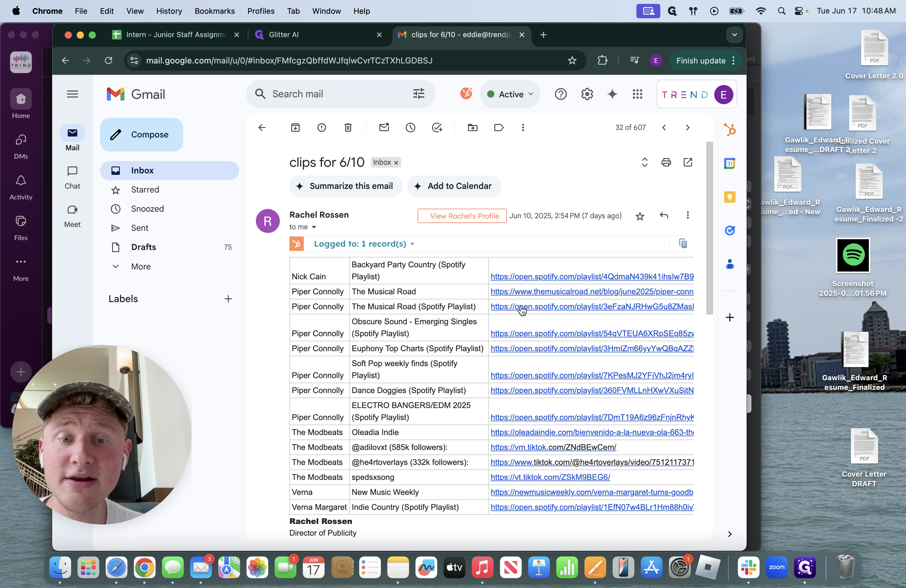Click the Compose button
Image resolution: width=906 pixels, height=588 pixels.
[x=142, y=135]
